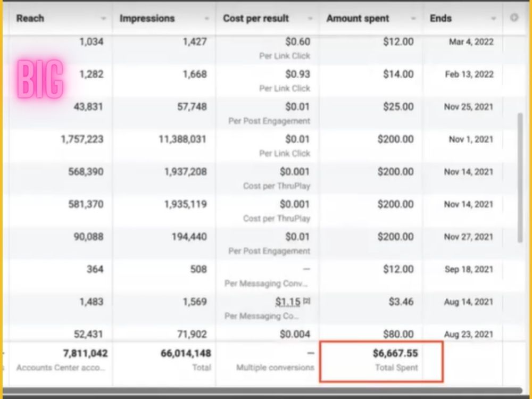Select the Accounts Center acco... label
This screenshot has width=532, height=399.
[61, 368]
